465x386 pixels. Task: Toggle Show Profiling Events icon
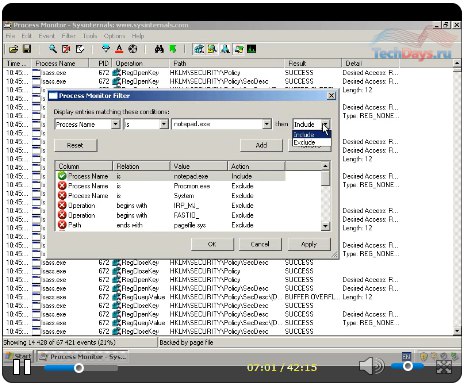coord(252,49)
